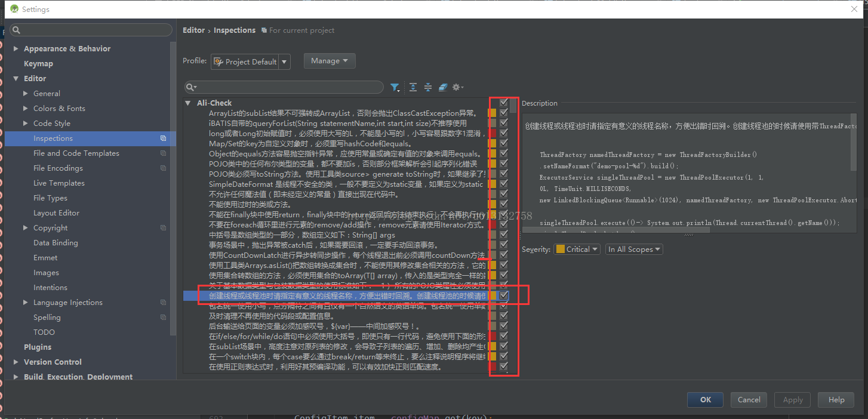868x419 pixels.
Task: Click the eraser Reset to Empty icon
Action: click(x=442, y=88)
